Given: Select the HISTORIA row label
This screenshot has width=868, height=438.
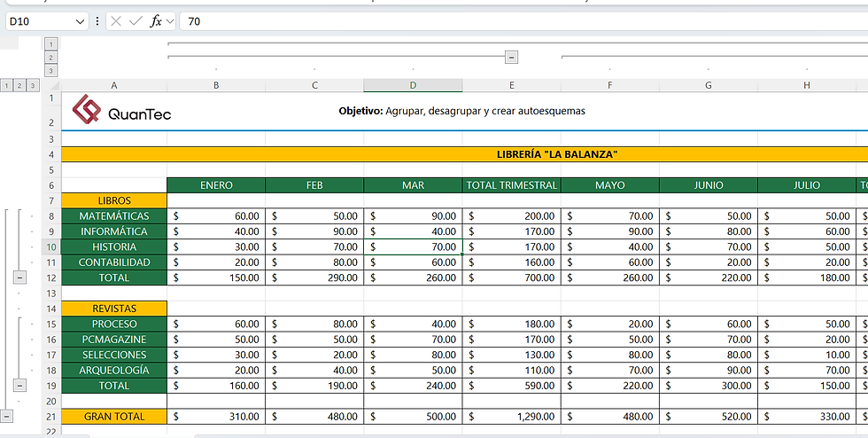Looking at the screenshot, I should [x=114, y=246].
